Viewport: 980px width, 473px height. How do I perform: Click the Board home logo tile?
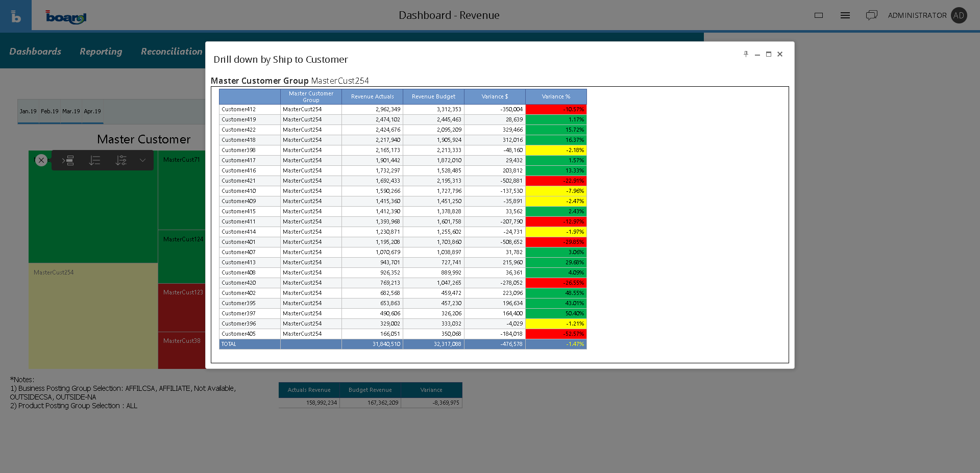coord(16,16)
